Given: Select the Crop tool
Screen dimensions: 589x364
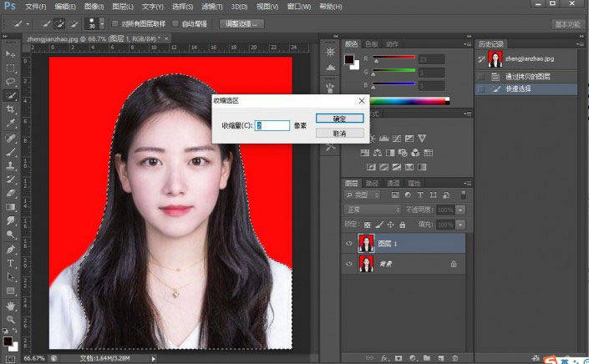Looking at the screenshot, I should point(11,109).
